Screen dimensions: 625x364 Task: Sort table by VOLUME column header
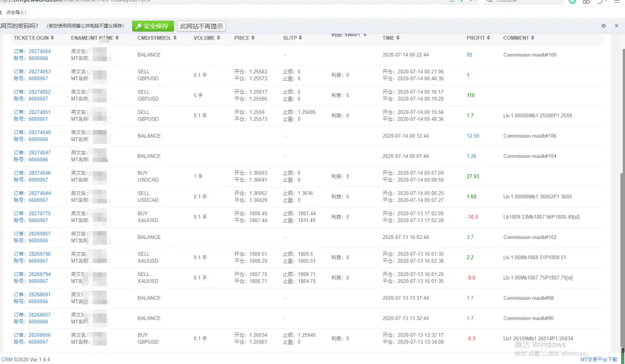coord(206,38)
